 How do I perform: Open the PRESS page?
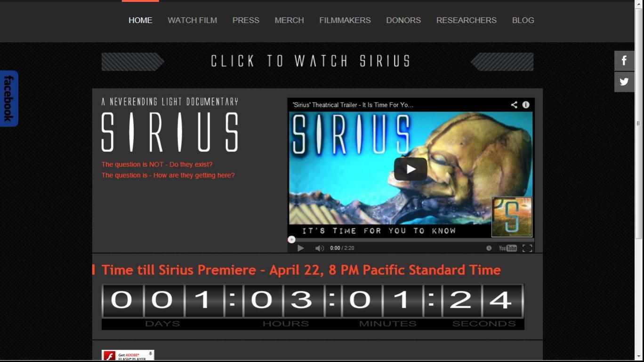tap(246, 20)
